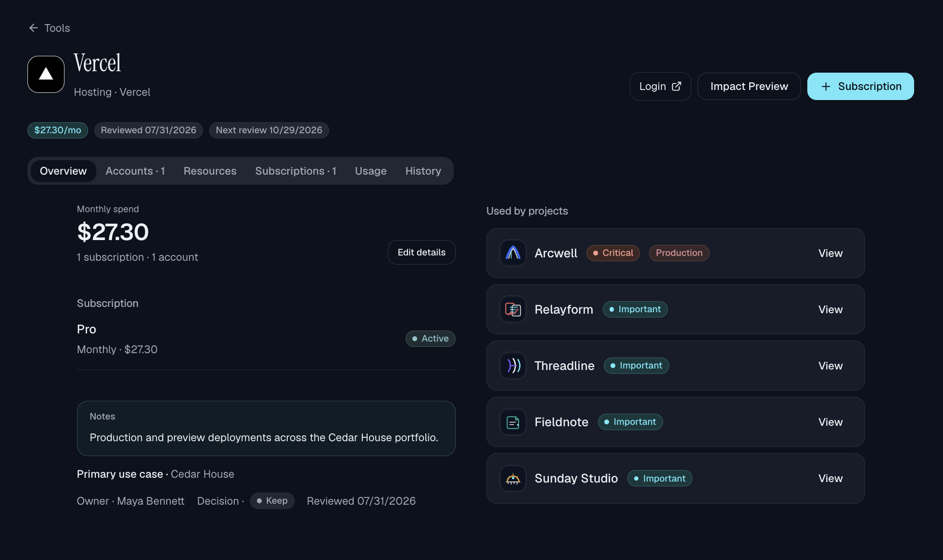Click the Notes box text

264,437
